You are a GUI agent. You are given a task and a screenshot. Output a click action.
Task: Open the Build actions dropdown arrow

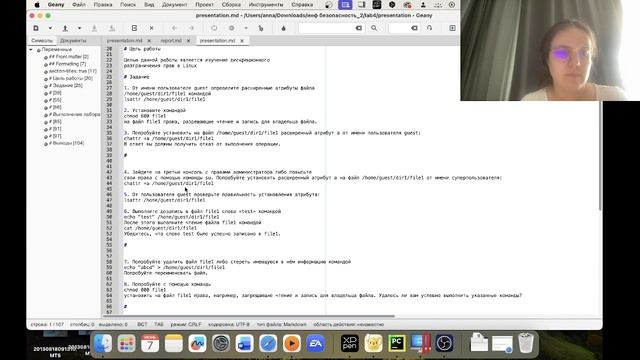[x=246, y=28]
